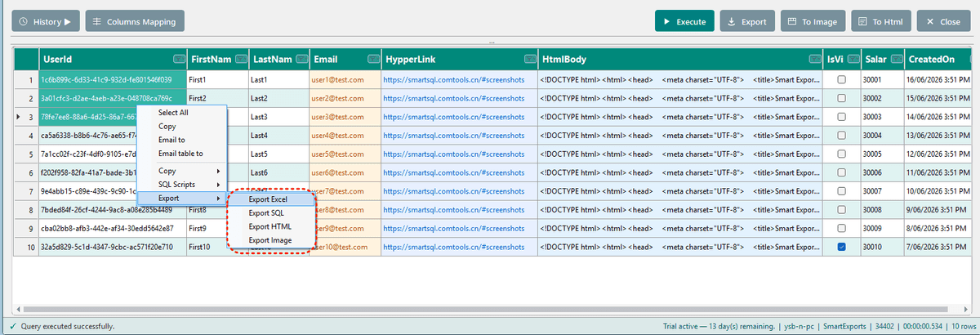The height and width of the screenshot is (335, 980).
Task: Choose Select All in the context menu
Action: [x=181, y=113]
